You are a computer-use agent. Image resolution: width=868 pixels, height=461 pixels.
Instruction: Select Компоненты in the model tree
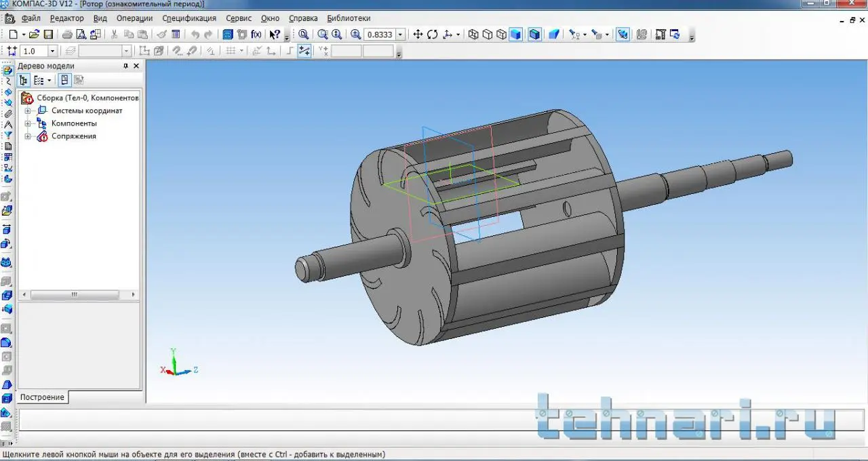pos(74,123)
